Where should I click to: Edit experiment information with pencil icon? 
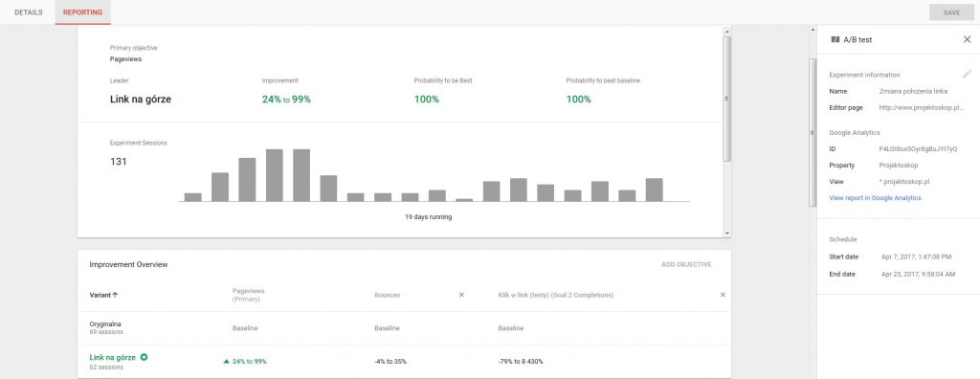click(967, 74)
